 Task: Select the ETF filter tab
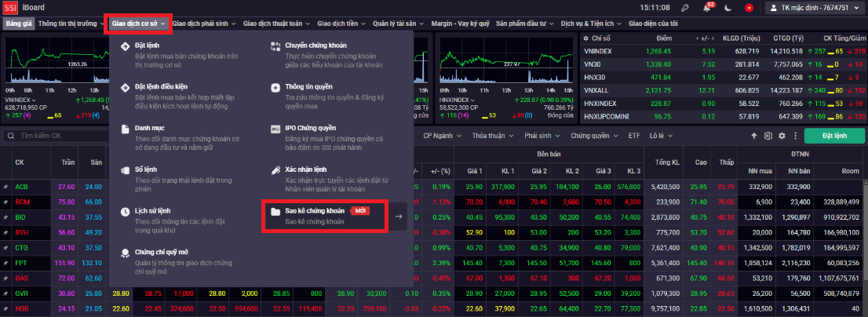click(634, 136)
